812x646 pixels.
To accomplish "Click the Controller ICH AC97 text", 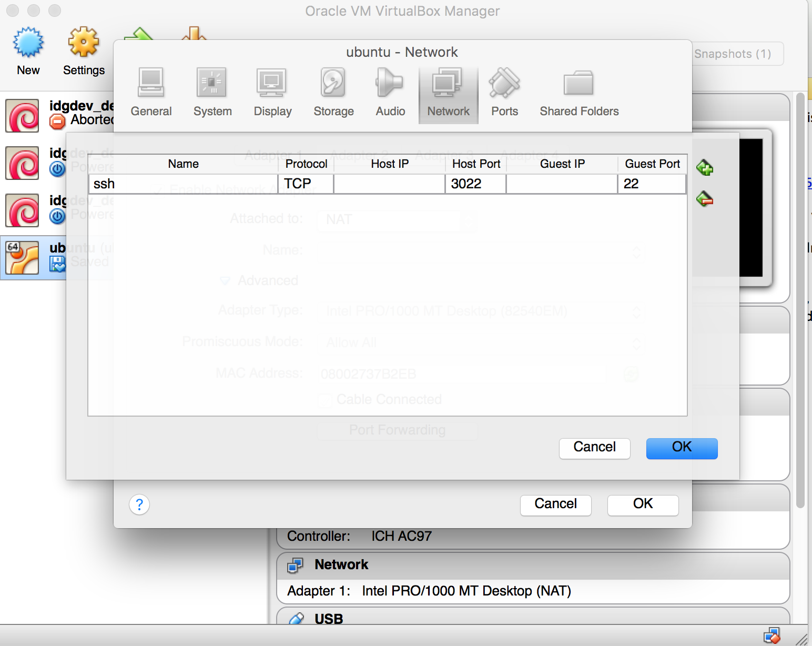I will pyautogui.click(x=359, y=536).
